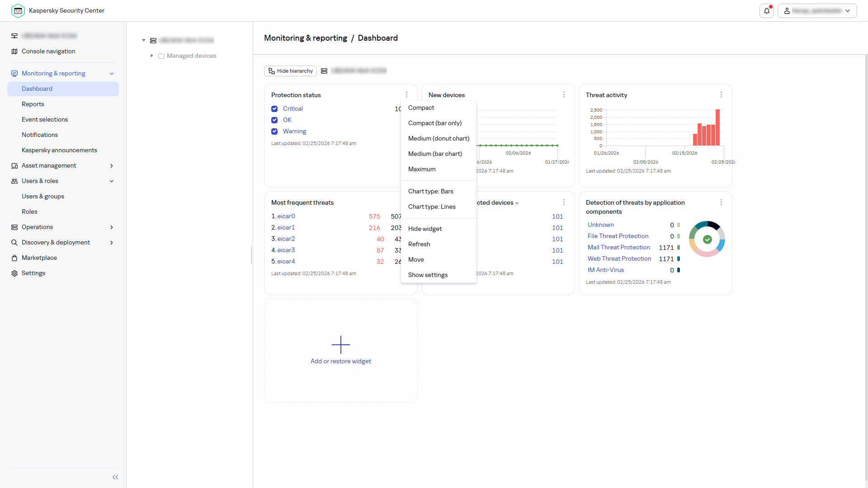Click the Operations sidebar icon
The height and width of the screenshot is (488, 868).
pos(14,227)
